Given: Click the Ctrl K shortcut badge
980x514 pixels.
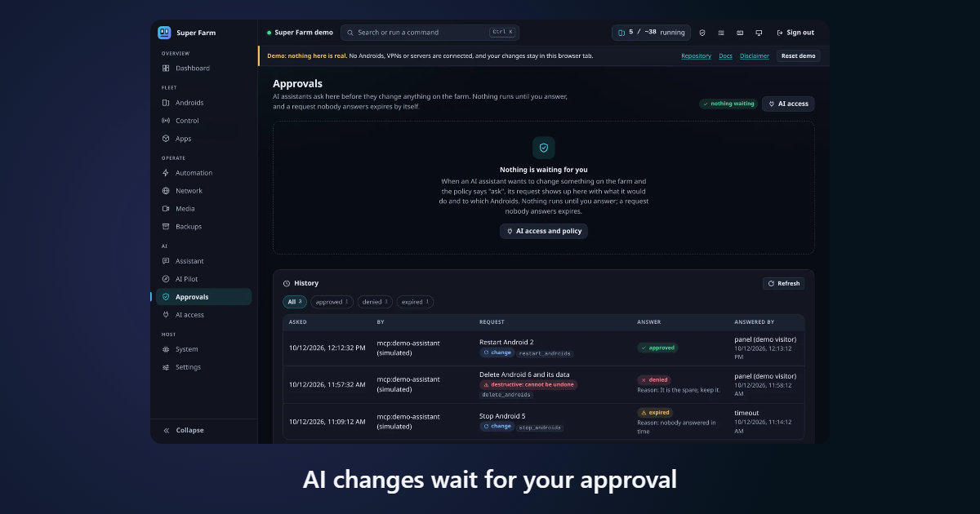Looking at the screenshot, I should click(502, 33).
